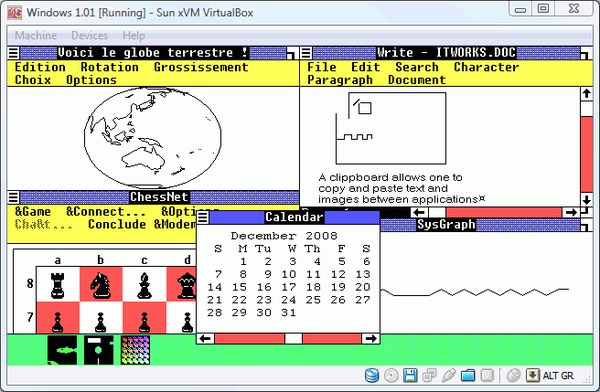The height and width of the screenshot is (392, 600).
Task: Click the VirtualBox floppy status icon
Action: coord(410,376)
